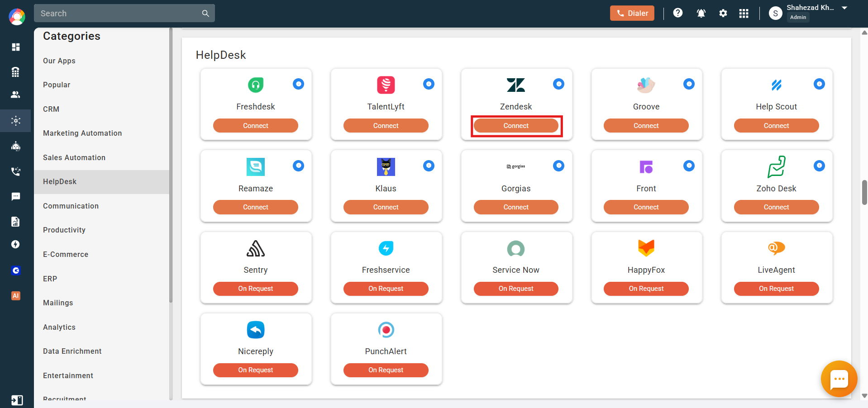Viewport: 868px width, 408px height.
Task: Open the integrations hub icon in sidebar
Action: [16, 121]
